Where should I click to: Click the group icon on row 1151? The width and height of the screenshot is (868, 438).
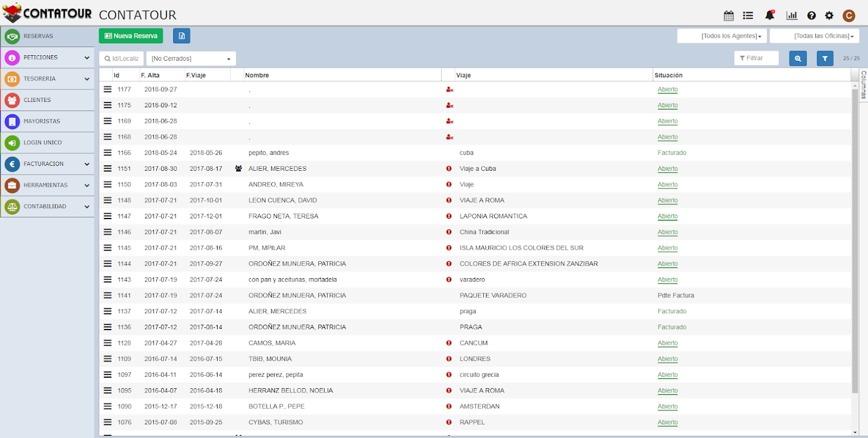tap(238, 169)
